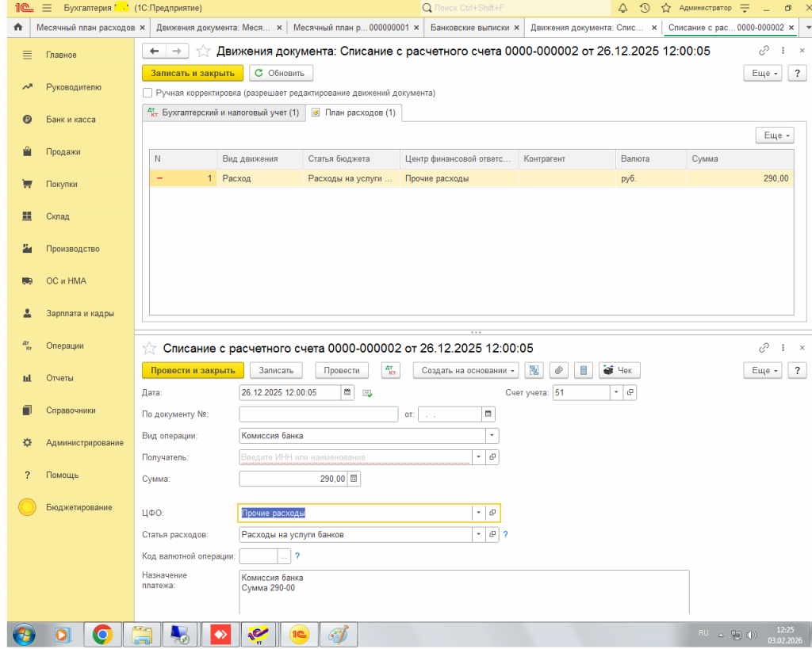The image size is (812, 649).
Task: Show Дт/Кт postings icon in document toolbar
Action: 390,370
